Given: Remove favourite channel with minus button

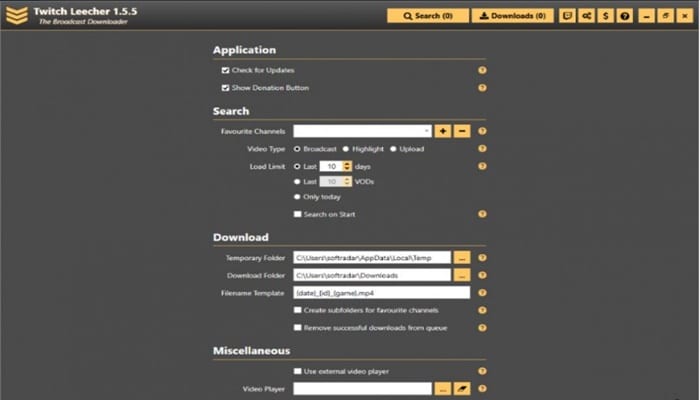Looking at the screenshot, I should point(462,131).
